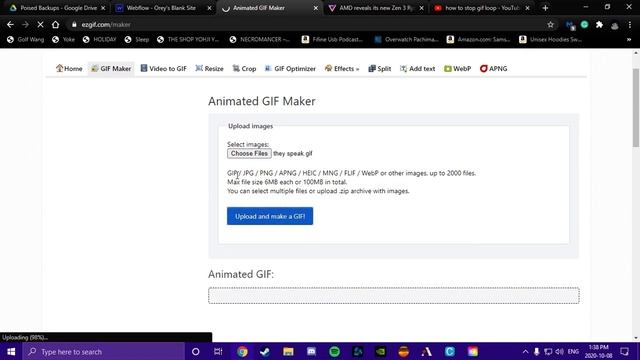This screenshot has height=360, width=640.
Task: Click the Choose Files button
Action: point(249,153)
